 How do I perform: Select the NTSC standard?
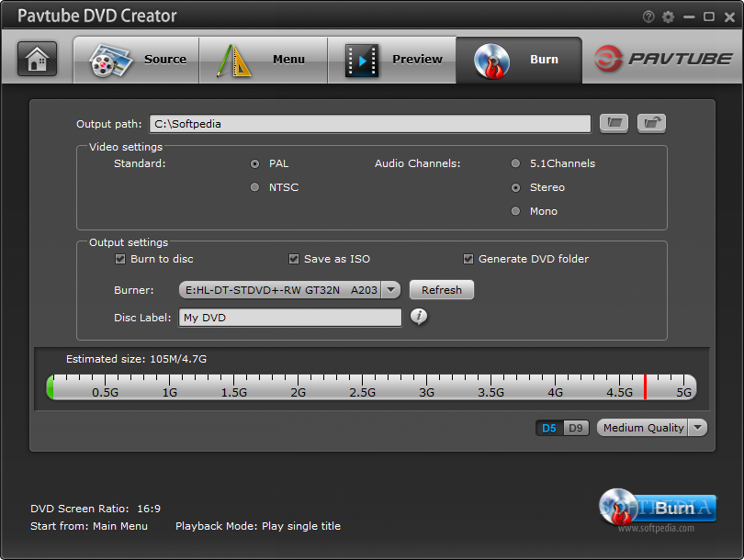(x=254, y=187)
